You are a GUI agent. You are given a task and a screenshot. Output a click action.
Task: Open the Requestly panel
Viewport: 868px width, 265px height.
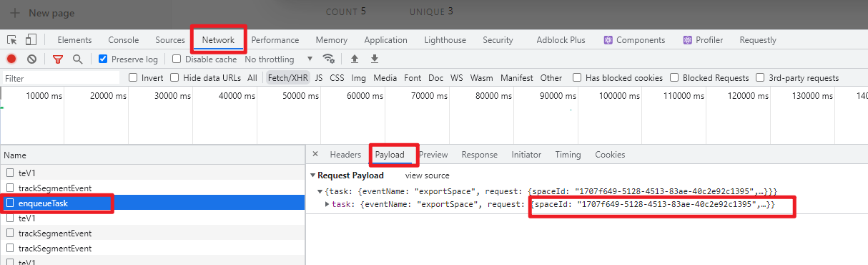pos(758,40)
